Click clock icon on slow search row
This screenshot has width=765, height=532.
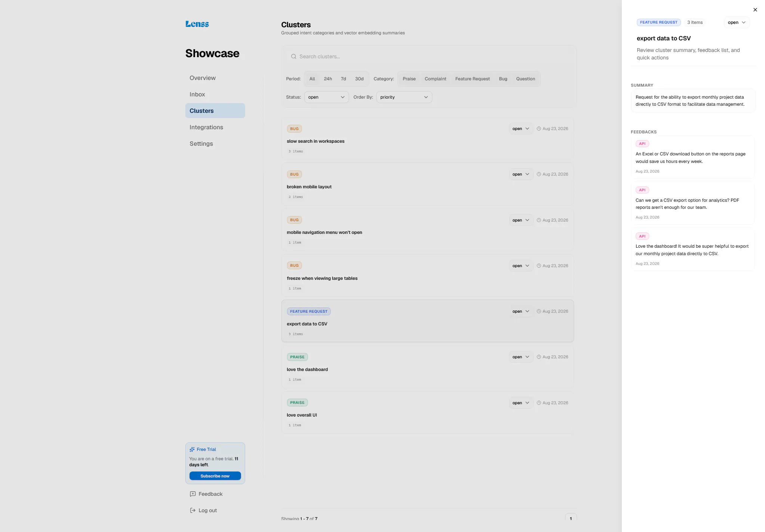539,129
